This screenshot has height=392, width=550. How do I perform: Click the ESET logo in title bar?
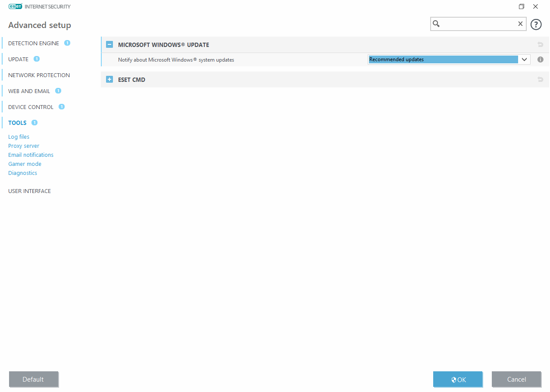pos(16,6)
